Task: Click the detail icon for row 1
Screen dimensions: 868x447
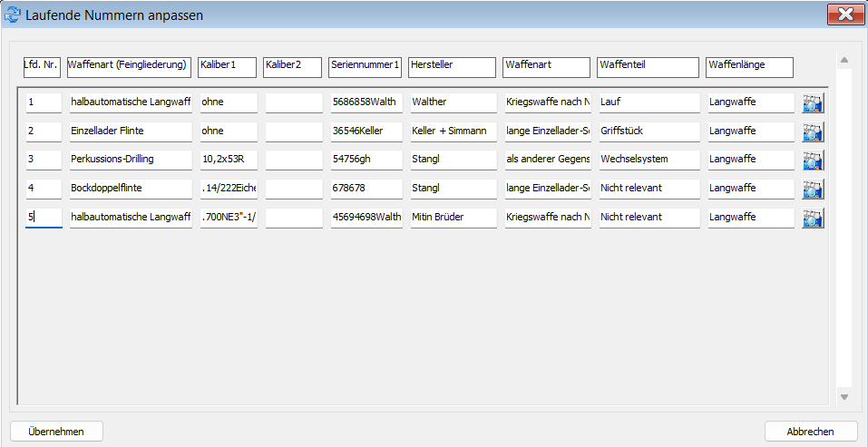Action: pyautogui.click(x=813, y=103)
